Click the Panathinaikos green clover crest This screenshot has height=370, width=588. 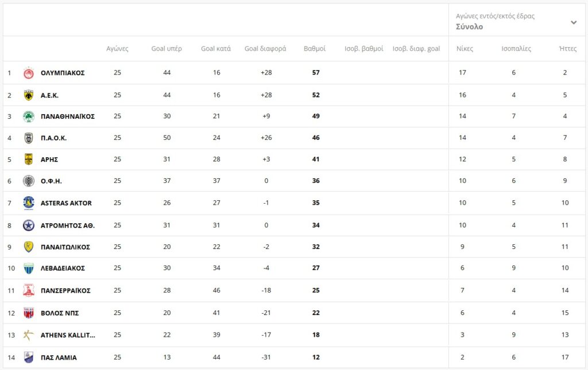pyautogui.click(x=29, y=116)
